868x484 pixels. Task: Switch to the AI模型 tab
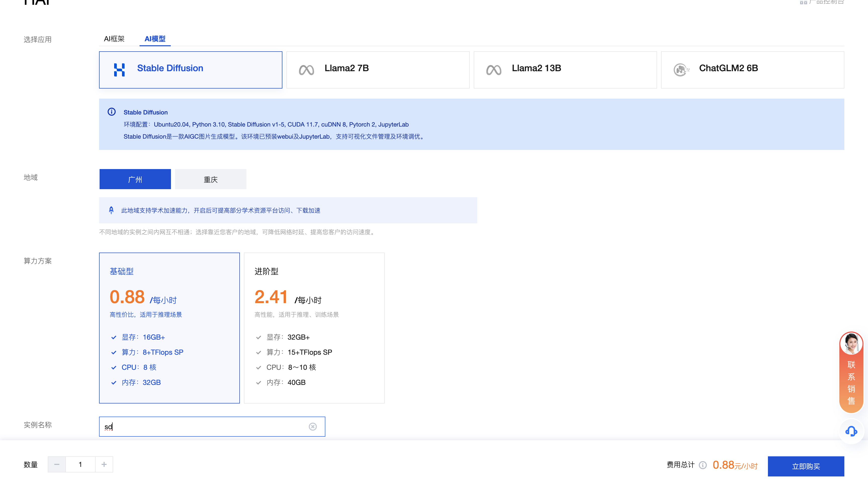coord(155,39)
